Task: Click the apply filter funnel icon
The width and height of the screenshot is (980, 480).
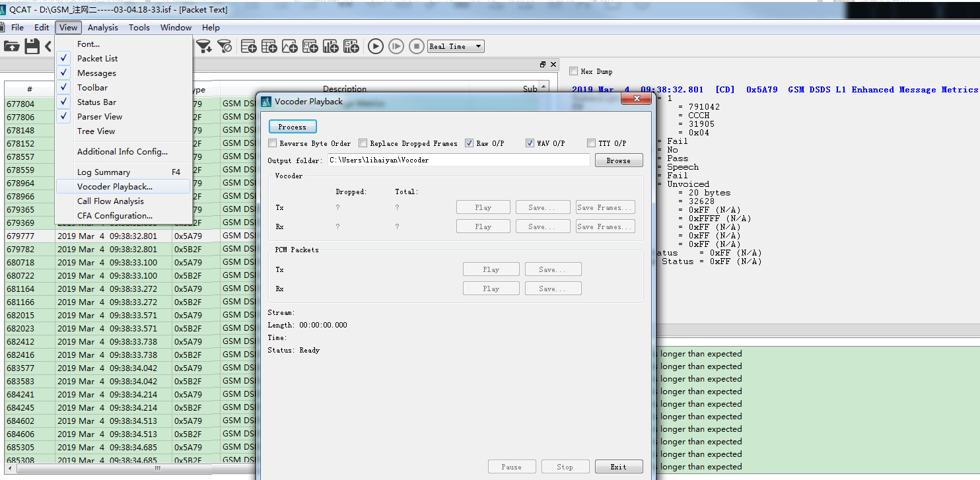Action: coord(204,46)
